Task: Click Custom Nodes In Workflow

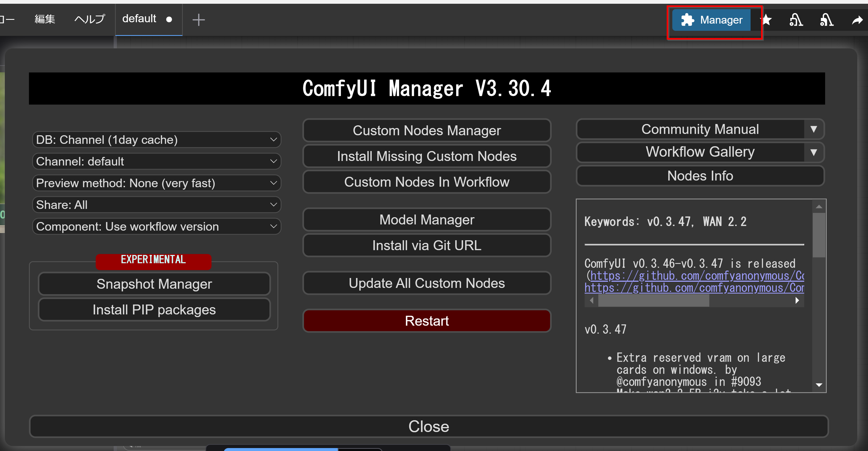Action: 426,182
